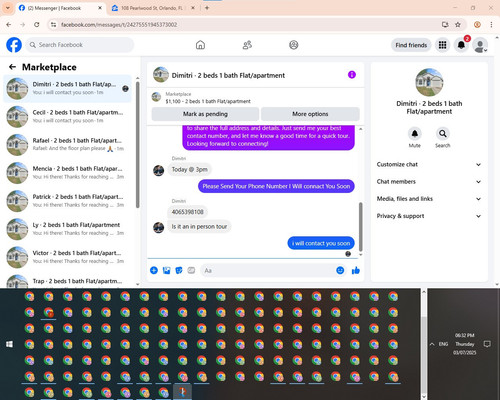The width and height of the screenshot is (500, 400).
Task: Open chat with Cecil
Action: (x=68, y=117)
